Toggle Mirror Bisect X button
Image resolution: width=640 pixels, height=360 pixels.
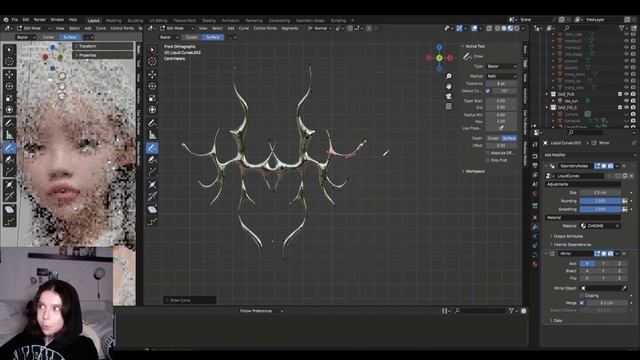coord(587,271)
